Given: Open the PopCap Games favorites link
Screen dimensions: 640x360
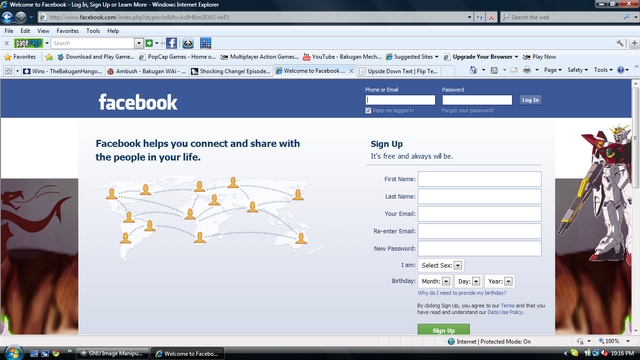Looking at the screenshot, I should [177, 57].
